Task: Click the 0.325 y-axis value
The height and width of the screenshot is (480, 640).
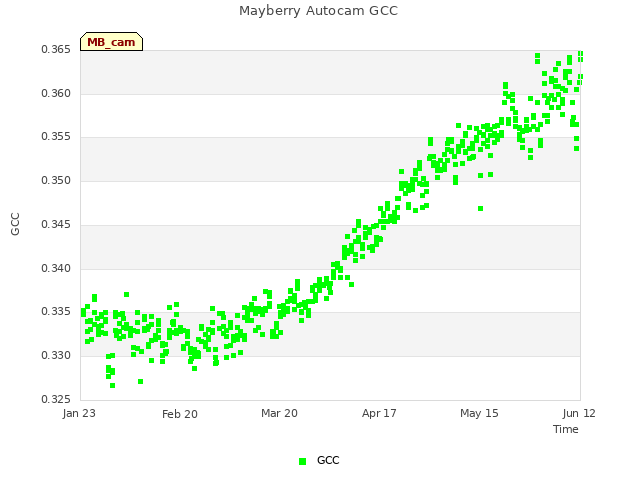Action: pos(56,399)
